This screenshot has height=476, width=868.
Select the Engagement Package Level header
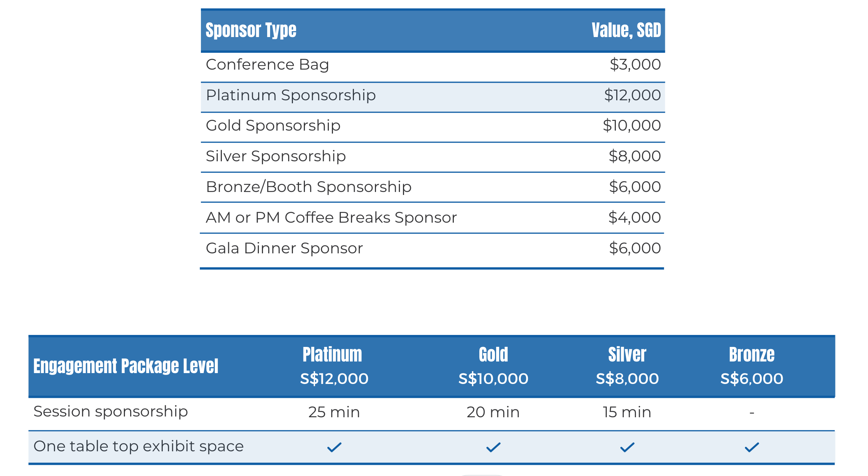pyautogui.click(x=126, y=366)
